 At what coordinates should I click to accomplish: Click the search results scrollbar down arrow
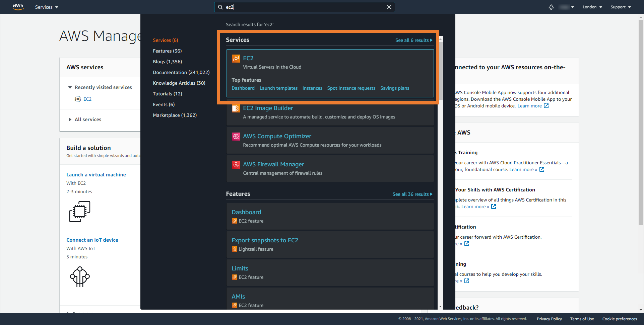[440, 307]
